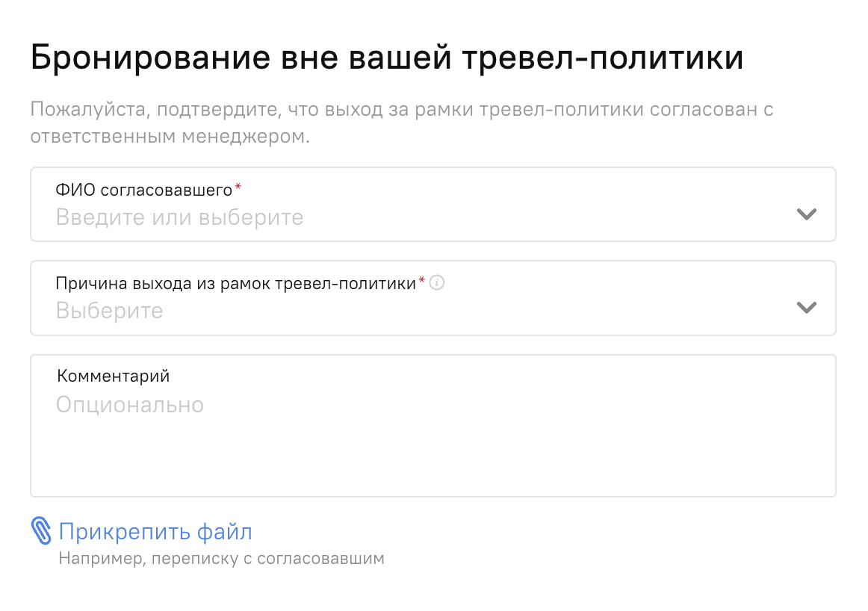Click the Причина выхода из рамок тревел-политики label

[236, 283]
